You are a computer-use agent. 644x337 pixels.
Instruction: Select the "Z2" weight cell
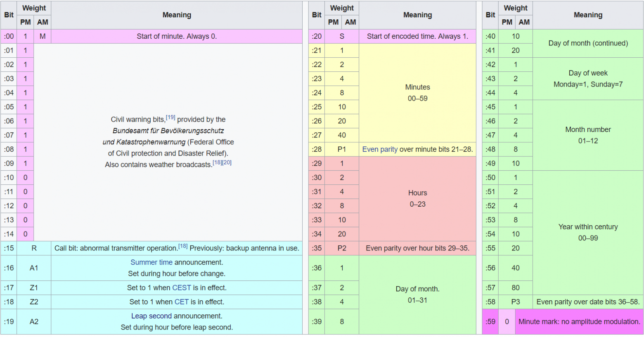point(34,302)
